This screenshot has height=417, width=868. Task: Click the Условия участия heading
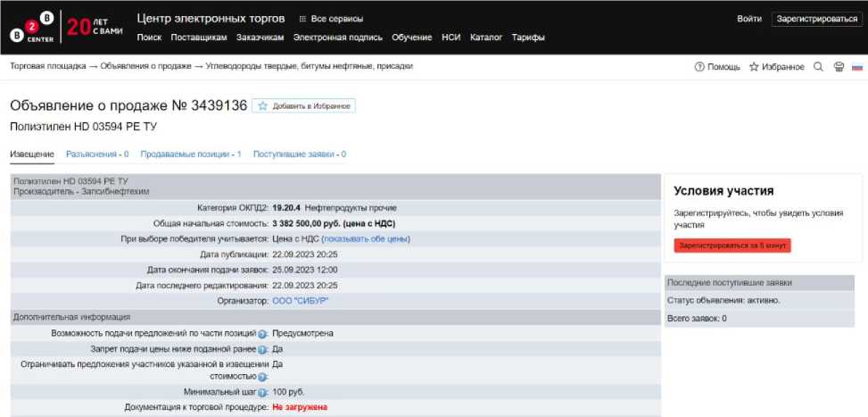(x=723, y=191)
